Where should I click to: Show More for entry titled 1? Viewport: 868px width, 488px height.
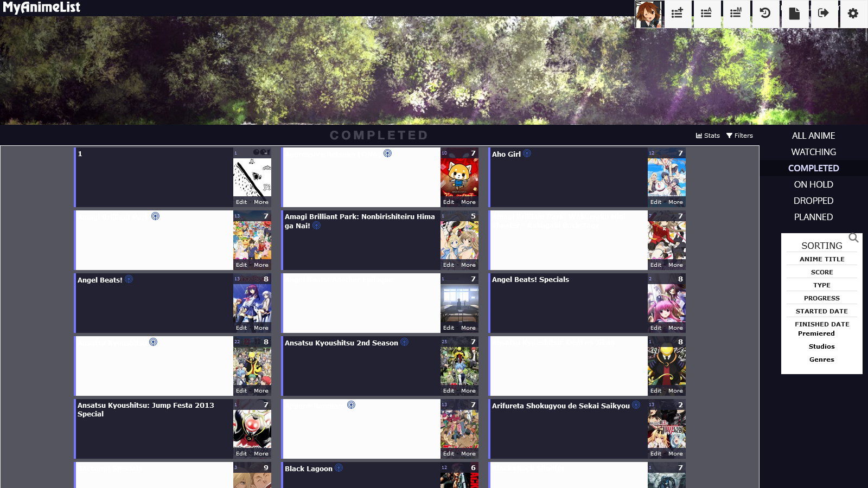(261, 202)
